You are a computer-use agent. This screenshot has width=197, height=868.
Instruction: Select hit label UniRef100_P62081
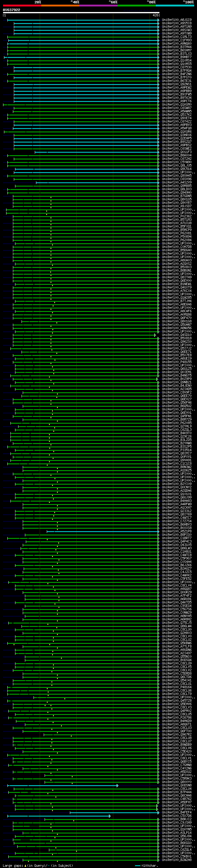(x=176, y=233)
